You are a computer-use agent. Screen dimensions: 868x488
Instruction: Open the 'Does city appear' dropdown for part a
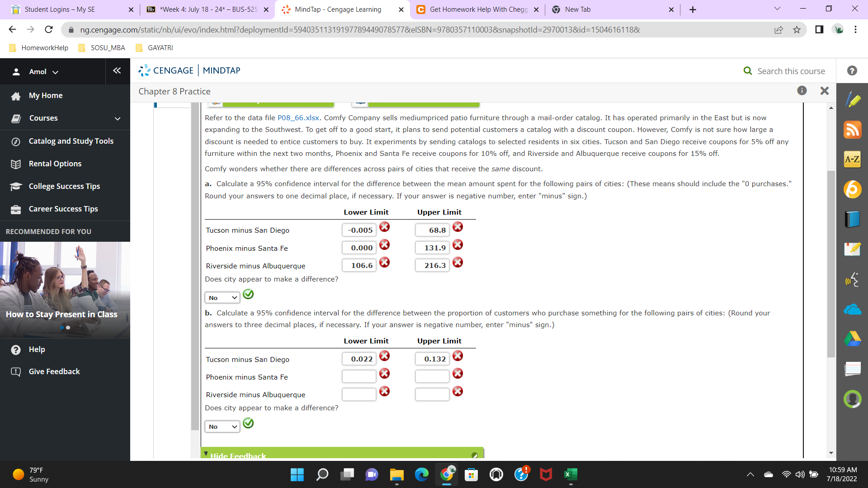pos(222,298)
